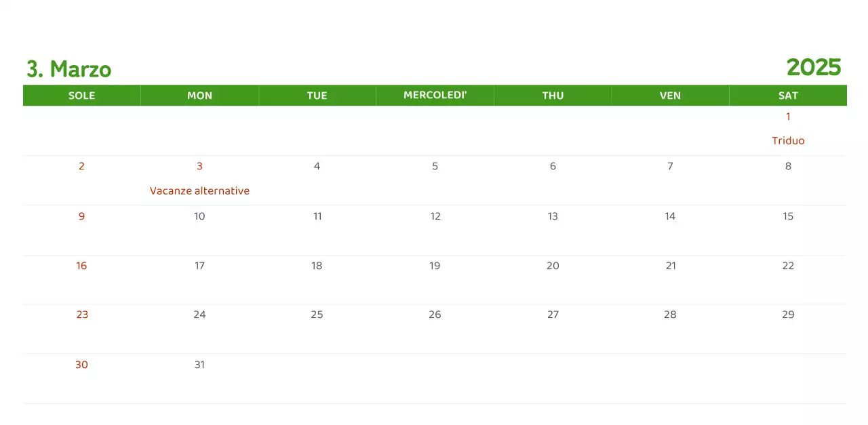The image size is (868, 425).
Task: Open the Triduo event
Action: pyautogui.click(x=788, y=141)
